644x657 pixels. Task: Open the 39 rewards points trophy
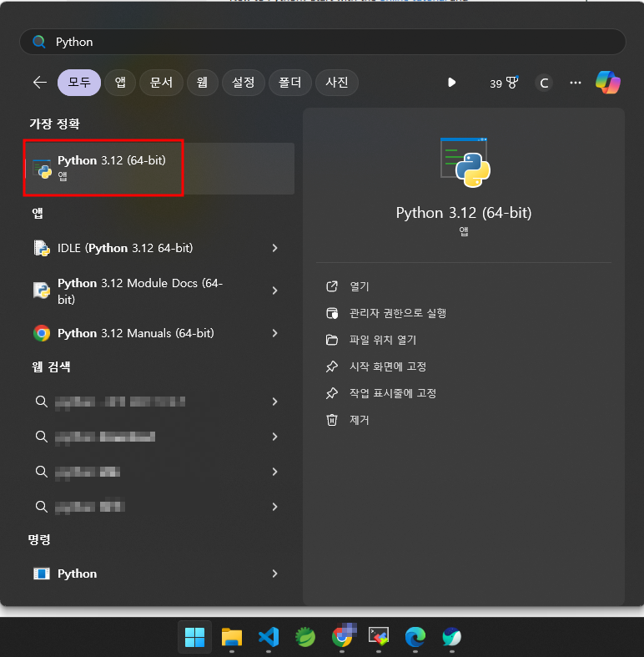pyautogui.click(x=504, y=83)
